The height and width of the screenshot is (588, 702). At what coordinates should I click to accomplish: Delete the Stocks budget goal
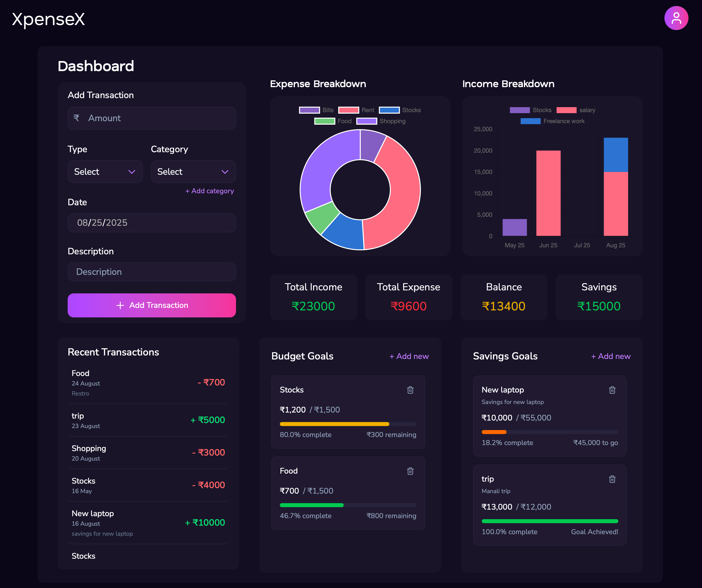410,390
